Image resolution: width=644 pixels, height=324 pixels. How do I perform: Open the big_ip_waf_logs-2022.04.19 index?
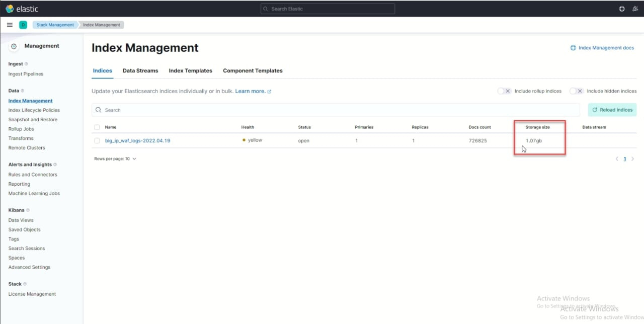[x=137, y=141]
